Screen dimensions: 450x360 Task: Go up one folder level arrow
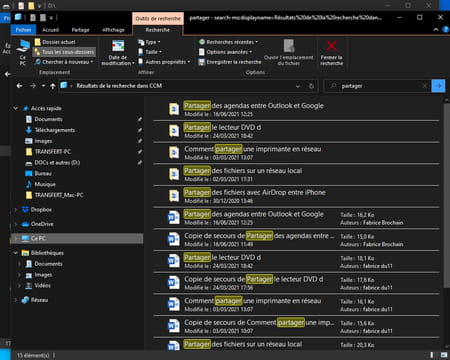click(53, 86)
